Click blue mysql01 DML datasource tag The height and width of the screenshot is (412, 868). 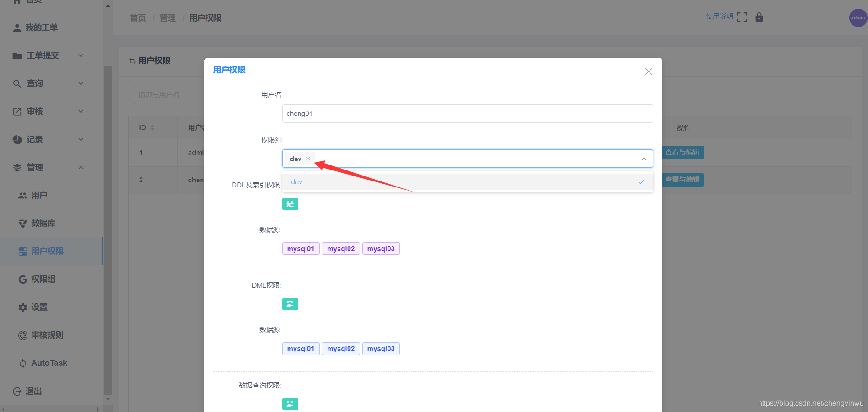[x=300, y=349]
